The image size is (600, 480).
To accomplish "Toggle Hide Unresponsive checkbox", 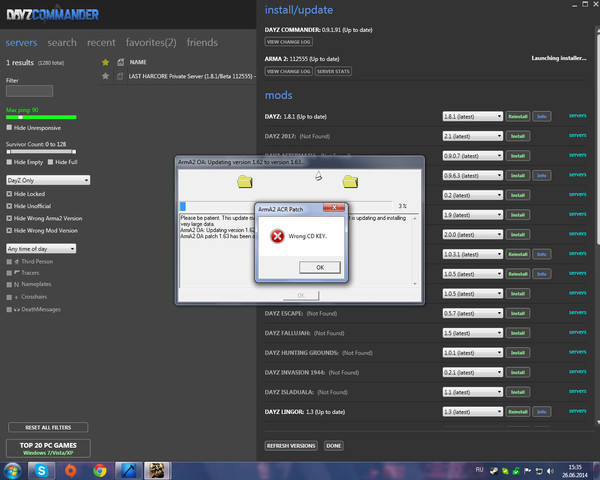I will tap(9, 127).
